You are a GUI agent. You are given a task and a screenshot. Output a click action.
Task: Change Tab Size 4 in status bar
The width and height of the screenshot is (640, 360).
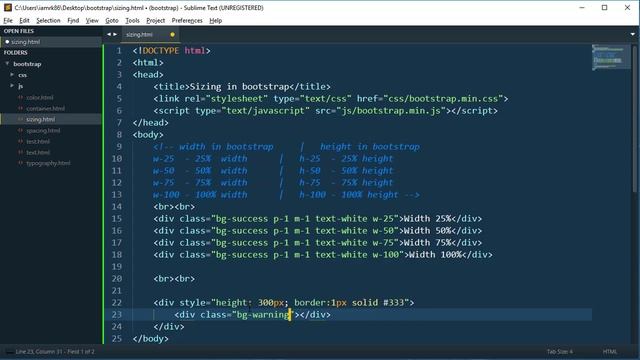coord(560,352)
